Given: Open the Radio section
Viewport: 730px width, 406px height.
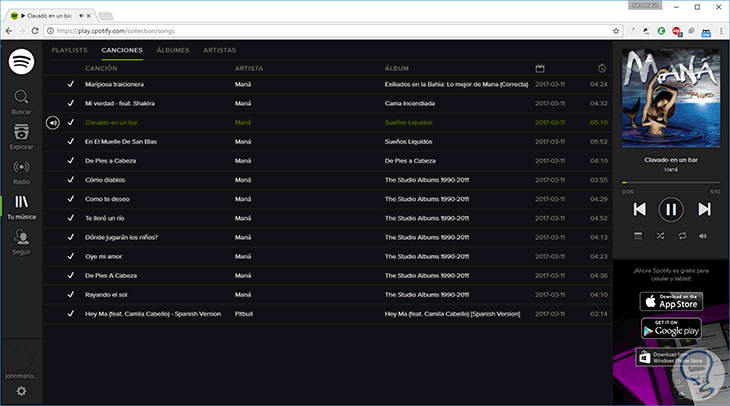Looking at the screenshot, I should point(21,172).
